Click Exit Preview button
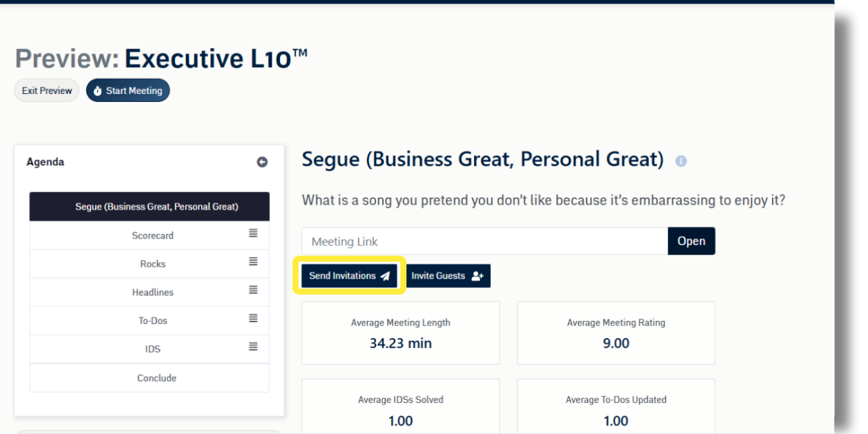The height and width of the screenshot is (434, 868). [x=47, y=91]
